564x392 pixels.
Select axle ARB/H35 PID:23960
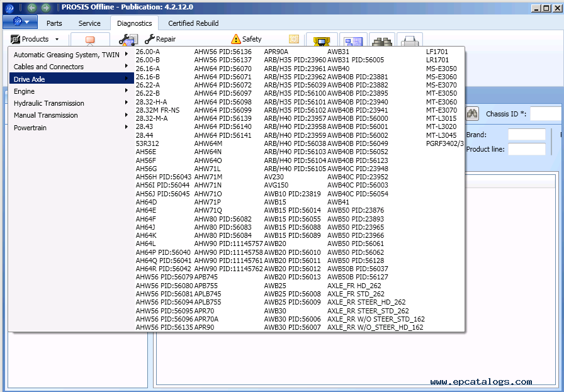tap(295, 60)
